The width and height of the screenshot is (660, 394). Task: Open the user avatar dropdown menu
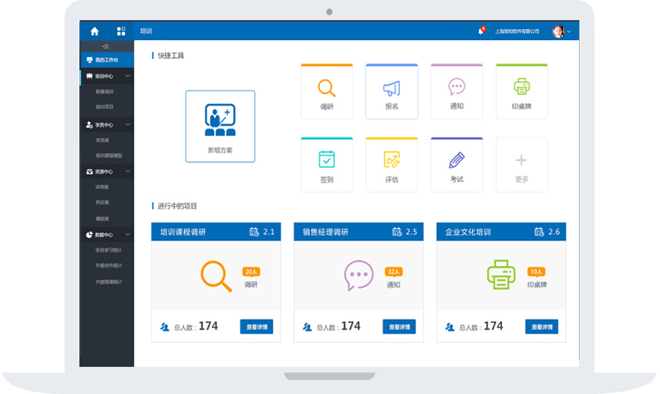[x=562, y=31]
